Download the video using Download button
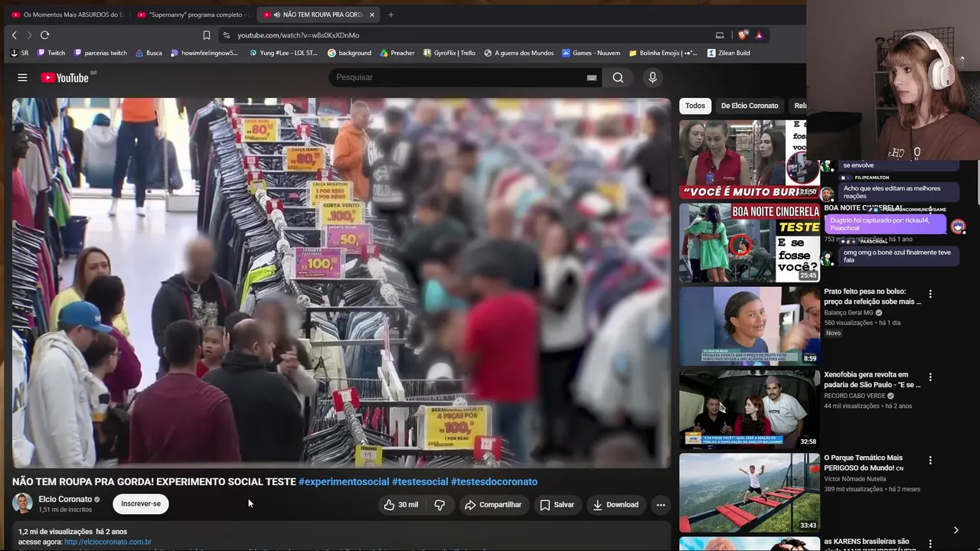This screenshot has height=551, width=980. pos(616,504)
